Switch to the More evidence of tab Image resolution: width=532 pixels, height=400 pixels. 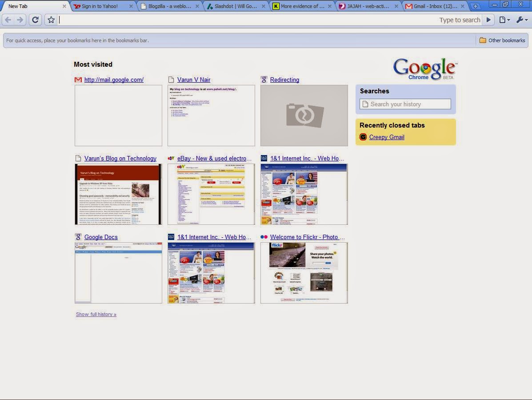tap(302, 6)
